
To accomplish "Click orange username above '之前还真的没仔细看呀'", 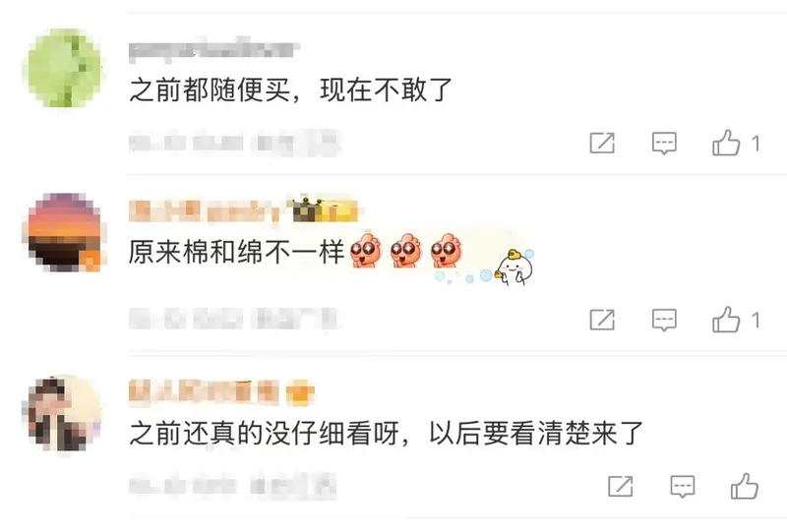I will (204, 391).
